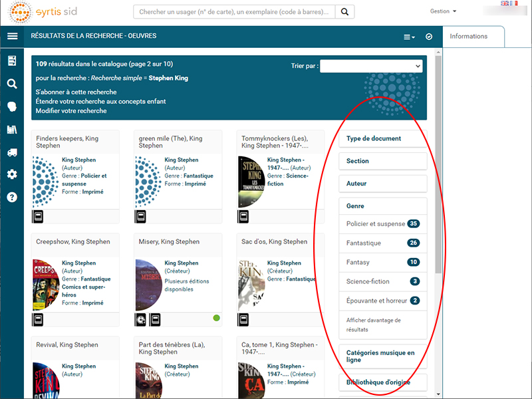Open the Creepshow cover thumbnail
Image resolution: width=532 pixels, height=399 pixels.
tap(46, 285)
